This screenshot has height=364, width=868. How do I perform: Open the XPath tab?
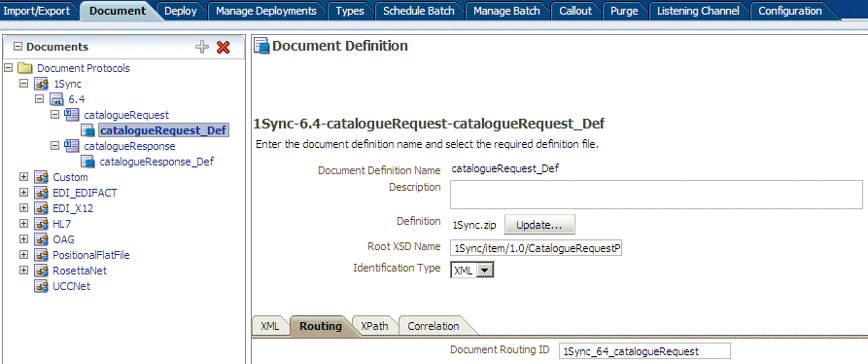click(374, 326)
